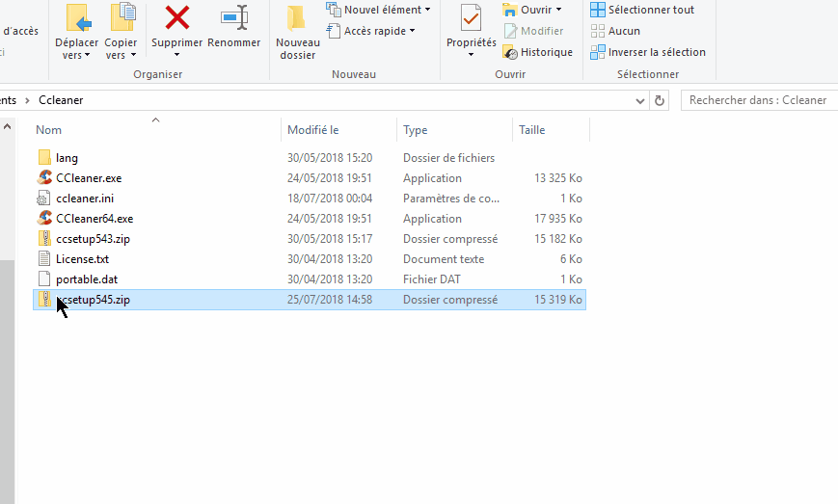Click the 17 935 Ko size value
Screen dimensions: 838x504
coord(558,219)
